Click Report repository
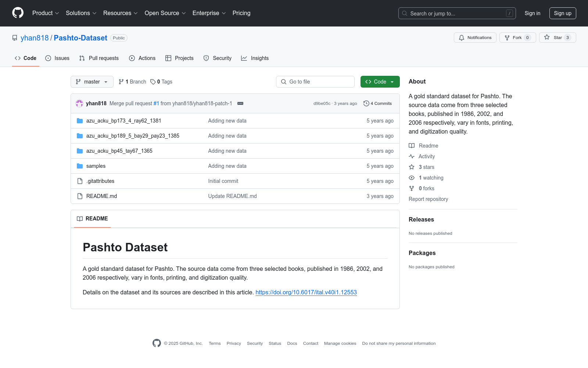The image size is (588, 368). (x=429, y=199)
